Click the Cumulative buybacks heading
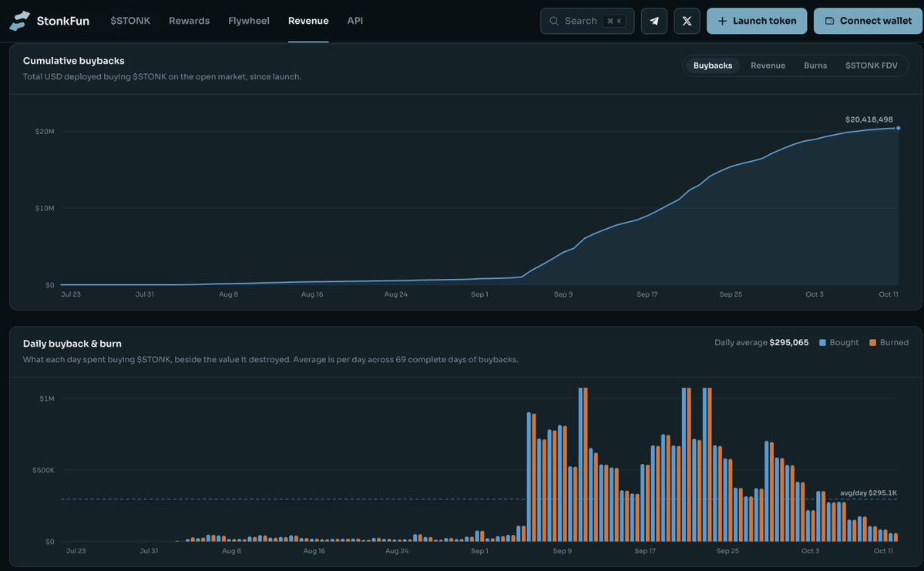This screenshot has height=571, width=924. pos(74,61)
